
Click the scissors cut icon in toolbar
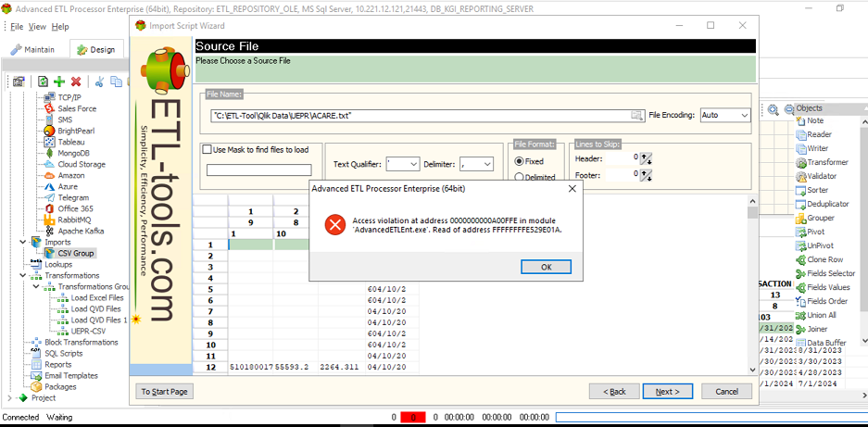(x=100, y=82)
